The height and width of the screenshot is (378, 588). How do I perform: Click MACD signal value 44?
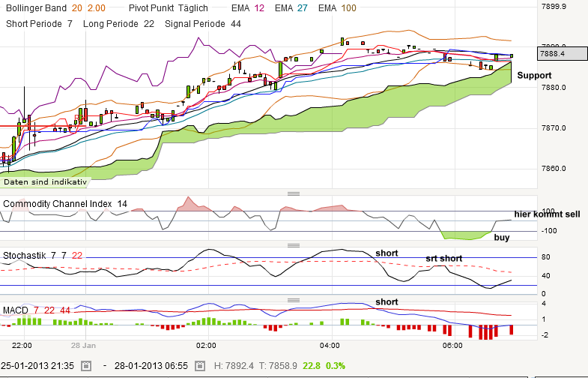tap(65, 310)
